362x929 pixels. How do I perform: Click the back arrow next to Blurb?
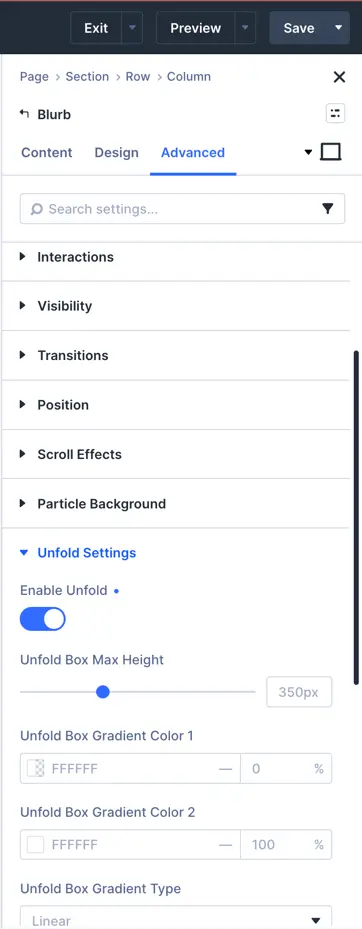point(24,114)
